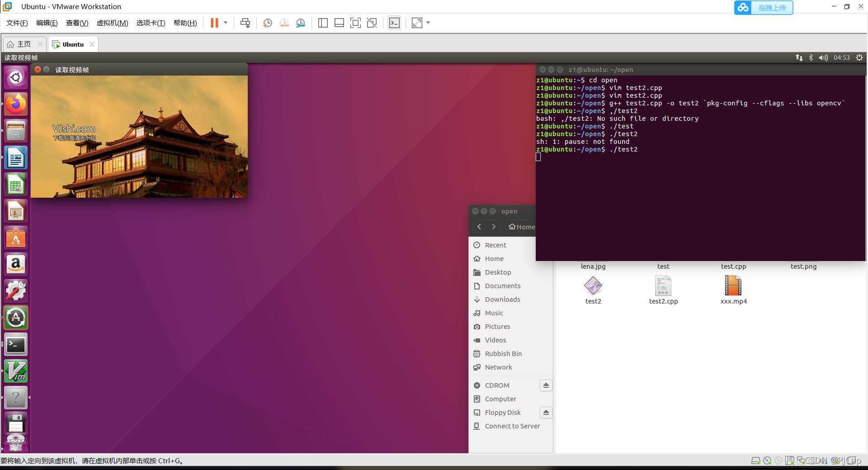Open Files manager from the dock
The width and height of the screenshot is (868, 470).
(x=16, y=131)
